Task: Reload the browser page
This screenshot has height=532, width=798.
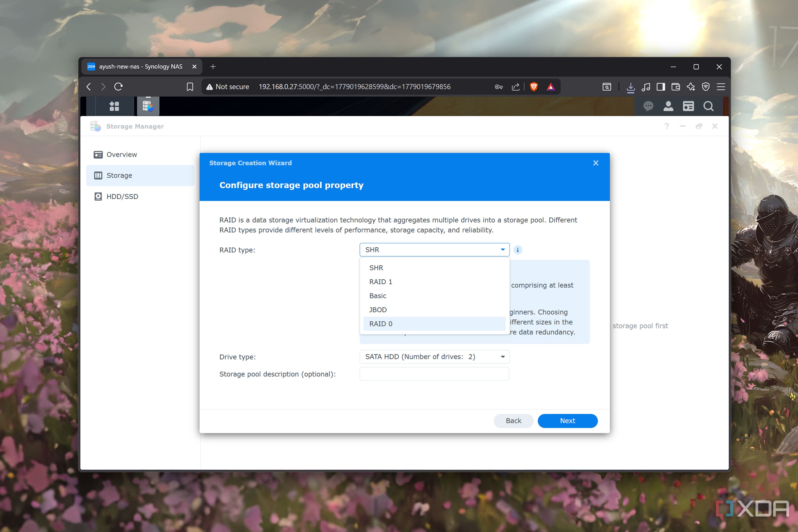Action: coord(118,87)
